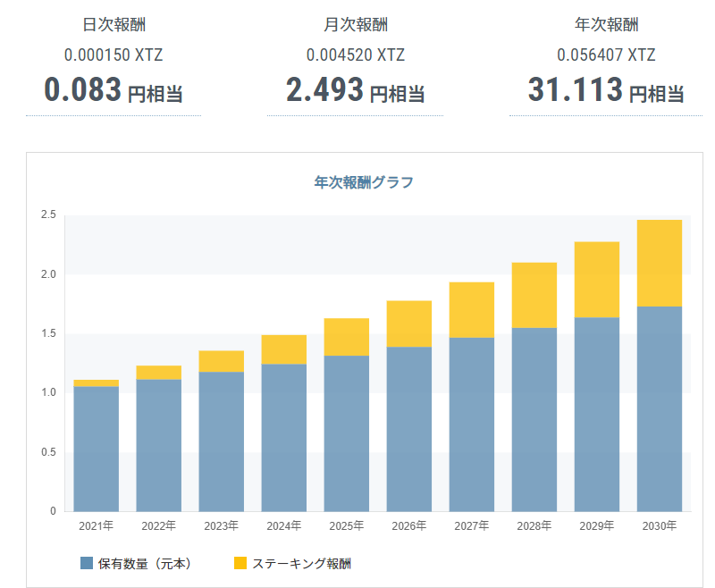This screenshot has width=715, height=588.
Task: Click the 月次報酬 heading
Action: tap(355, 25)
